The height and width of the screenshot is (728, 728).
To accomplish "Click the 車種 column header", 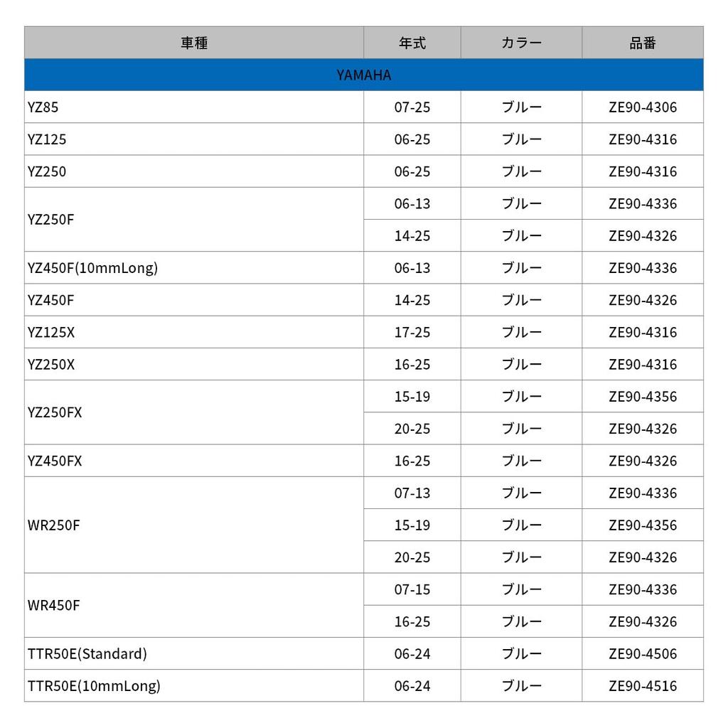I will [x=194, y=43].
